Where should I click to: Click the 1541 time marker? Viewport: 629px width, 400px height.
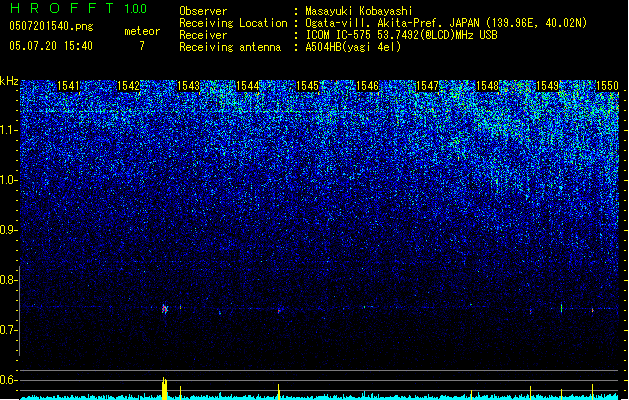pos(69,86)
